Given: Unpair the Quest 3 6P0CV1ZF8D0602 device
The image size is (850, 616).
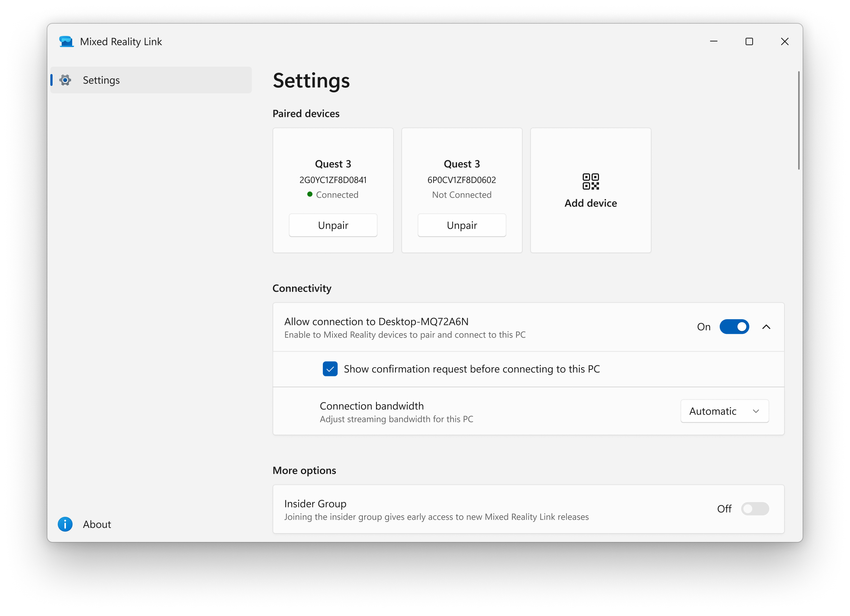Looking at the screenshot, I should coord(462,225).
